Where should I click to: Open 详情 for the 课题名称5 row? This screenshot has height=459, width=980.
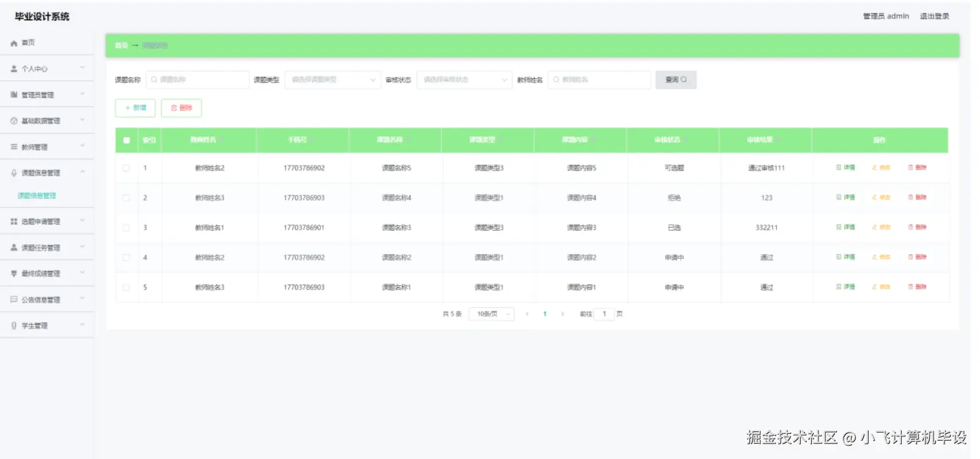(846, 168)
